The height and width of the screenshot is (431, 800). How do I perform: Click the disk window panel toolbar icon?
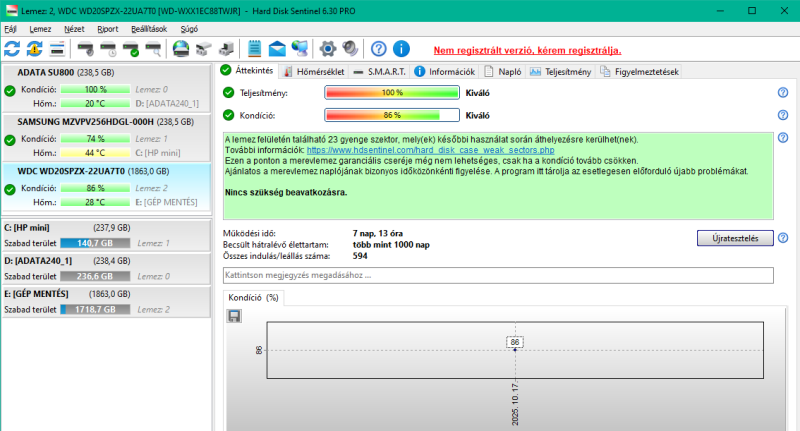point(57,49)
